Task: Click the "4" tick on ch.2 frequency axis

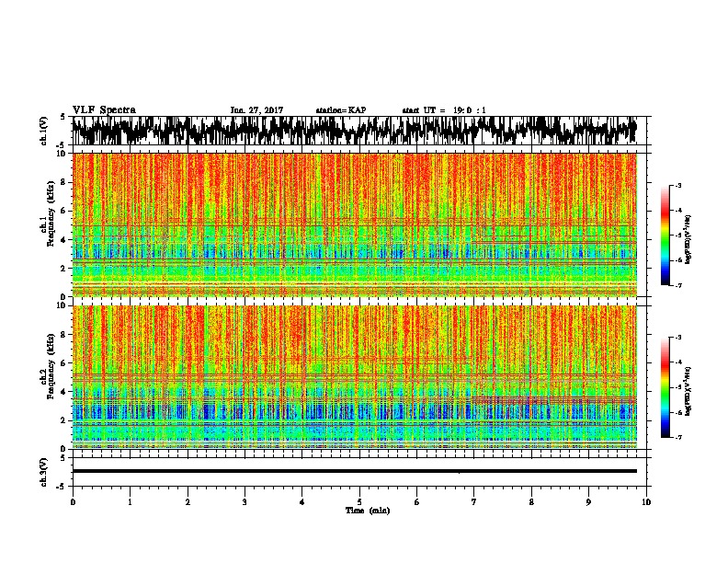Action: tap(64, 392)
